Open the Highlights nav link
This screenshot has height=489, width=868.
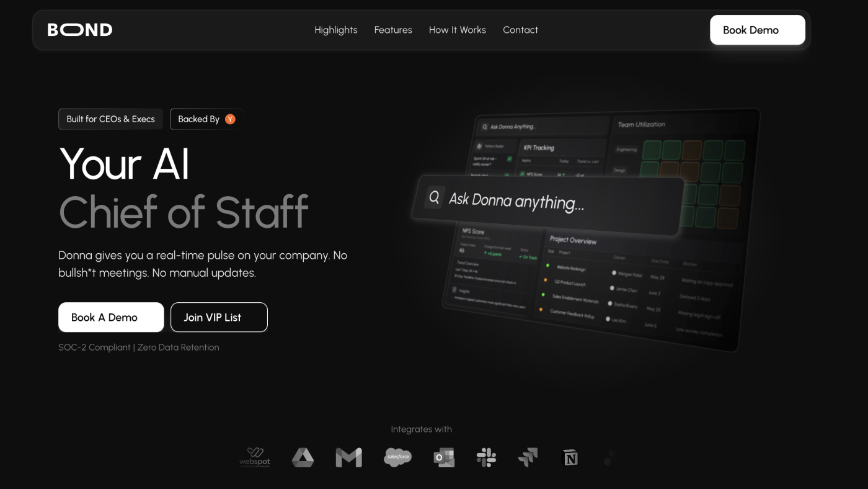tap(335, 30)
